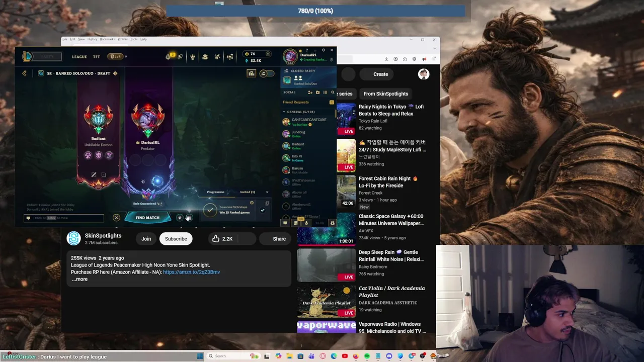Screen dimensions: 644x362
Task: Toggle the voice microphone icon in social bar
Action: [x=306, y=223]
